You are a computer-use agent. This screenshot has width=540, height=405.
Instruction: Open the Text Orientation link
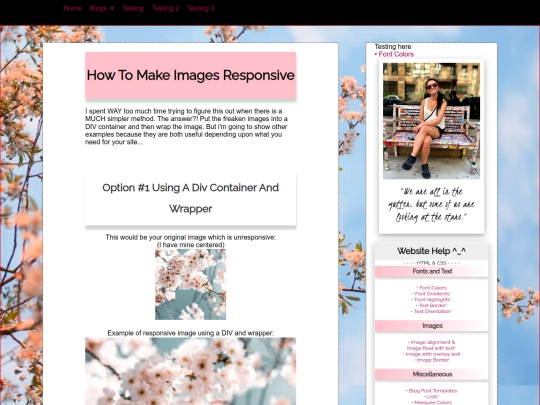coord(433,311)
